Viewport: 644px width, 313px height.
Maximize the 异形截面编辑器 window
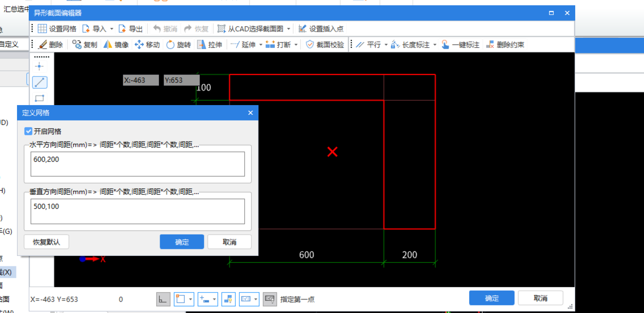pyautogui.click(x=551, y=13)
